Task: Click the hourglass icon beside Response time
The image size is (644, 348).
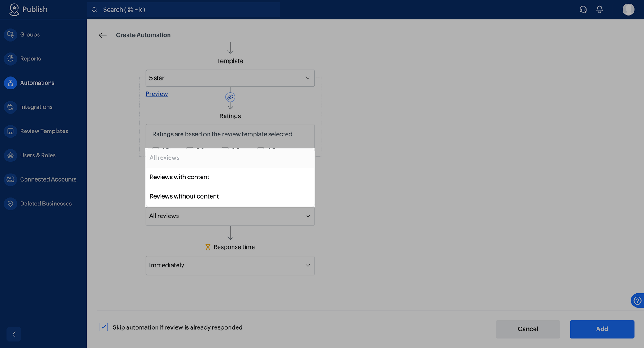Action: coord(208,247)
